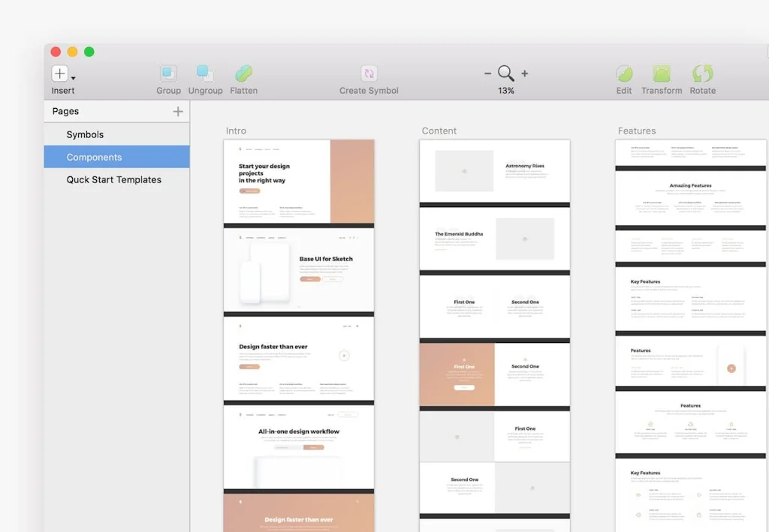Image resolution: width=769 pixels, height=532 pixels.
Task: Click the Create Symbol icon
Action: click(367, 74)
